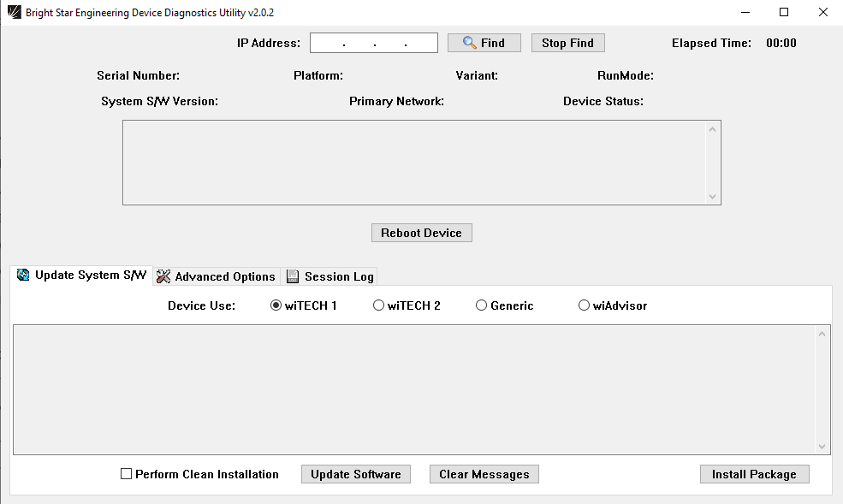Image resolution: width=843 pixels, height=504 pixels.
Task: Select the wiAdvisor radio button
Action: [585, 305]
